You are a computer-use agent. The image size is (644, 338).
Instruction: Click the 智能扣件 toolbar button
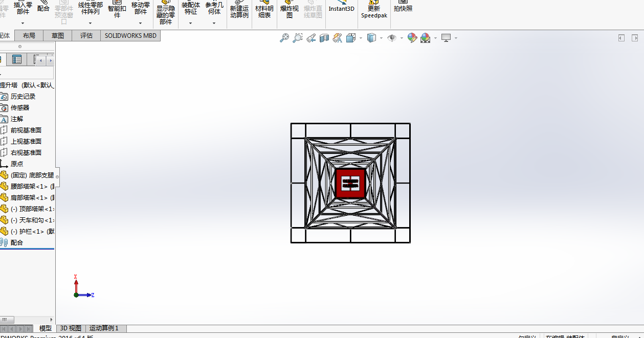coord(117,9)
